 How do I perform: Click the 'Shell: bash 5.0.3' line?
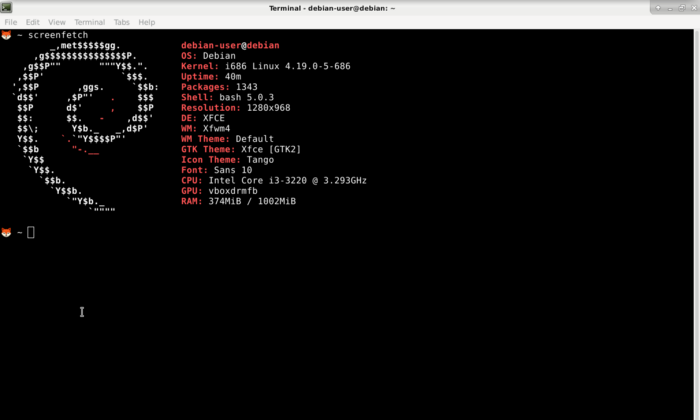227,97
